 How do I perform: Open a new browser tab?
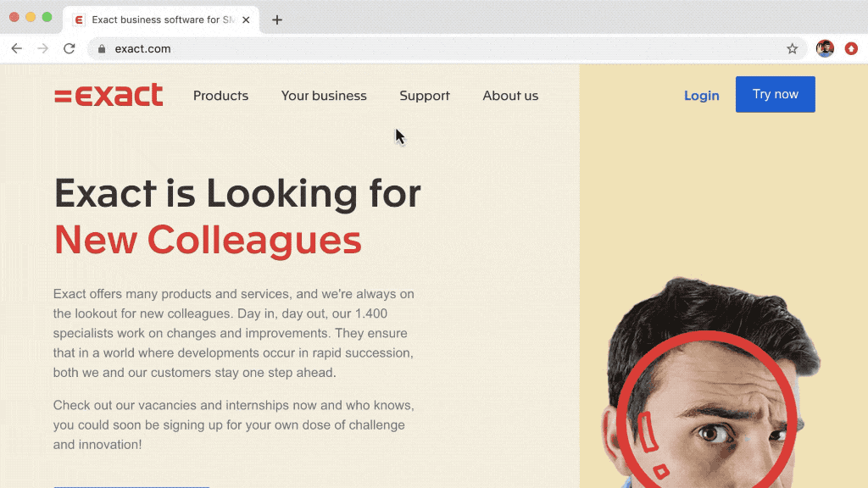277,19
